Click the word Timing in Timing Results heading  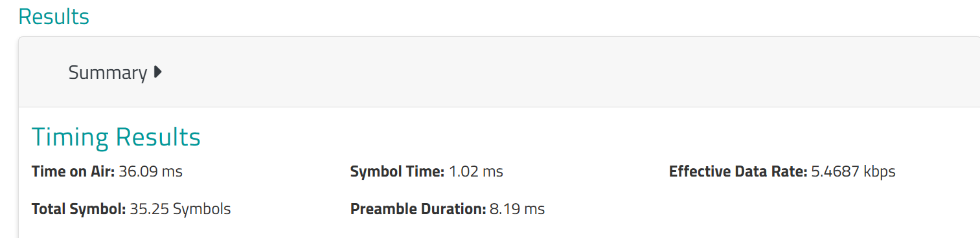[x=71, y=137]
